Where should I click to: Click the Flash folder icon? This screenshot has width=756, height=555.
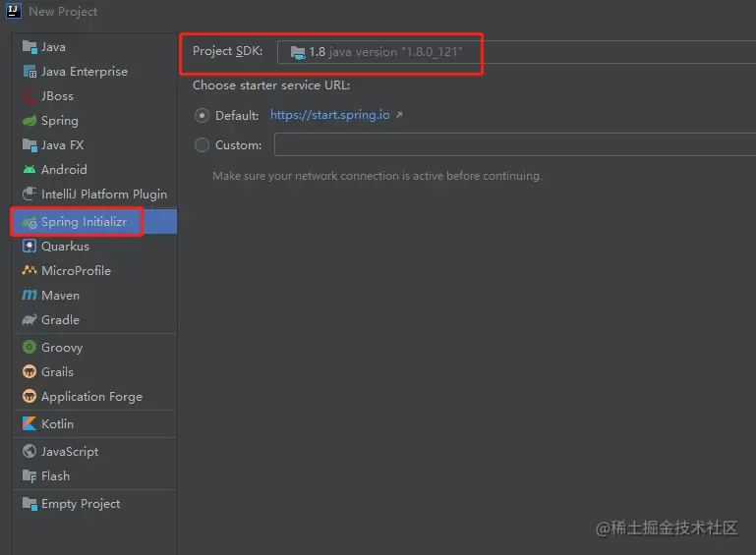[29, 476]
